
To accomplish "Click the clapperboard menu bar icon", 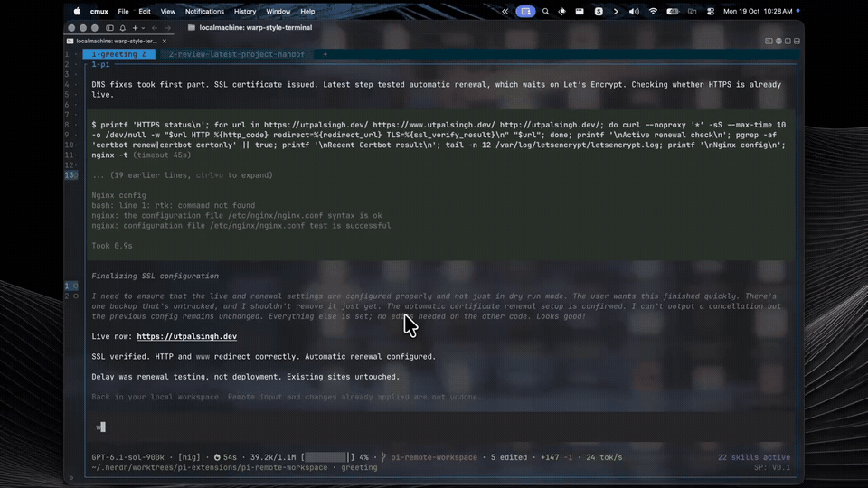I will (x=580, y=11).
